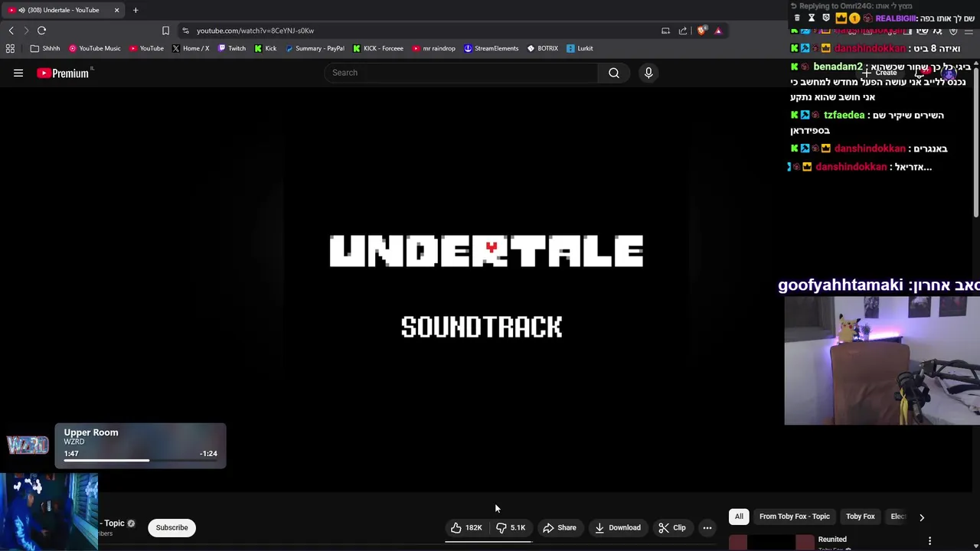Click tzfaedea username in chat

(844, 115)
